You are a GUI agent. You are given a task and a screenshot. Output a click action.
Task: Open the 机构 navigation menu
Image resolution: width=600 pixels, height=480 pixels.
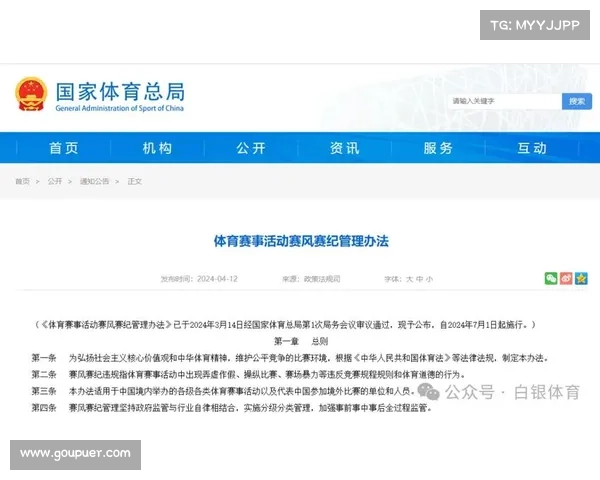pyautogui.click(x=157, y=148)
